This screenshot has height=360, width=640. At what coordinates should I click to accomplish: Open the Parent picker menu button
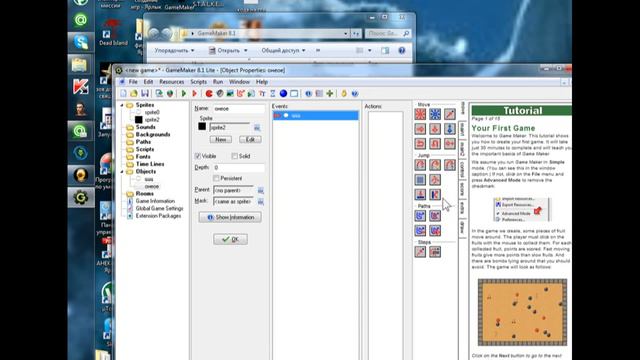tap(260, 190)
